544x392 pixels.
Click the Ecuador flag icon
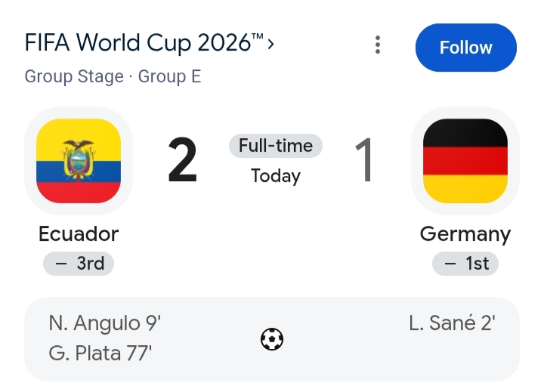click(79, 161)
